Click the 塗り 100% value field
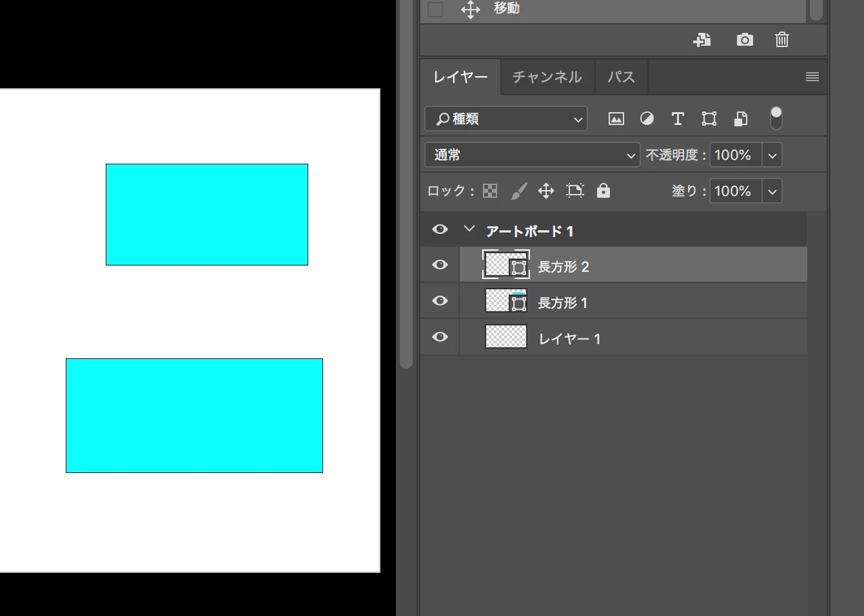Screen dimensions: 864x616 click(x=736, y=191)
